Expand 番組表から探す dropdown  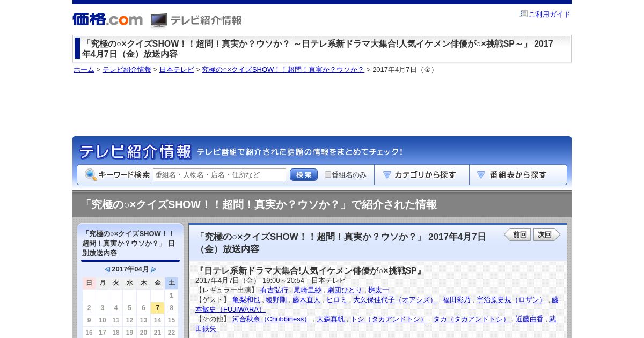tap(518, 175)
